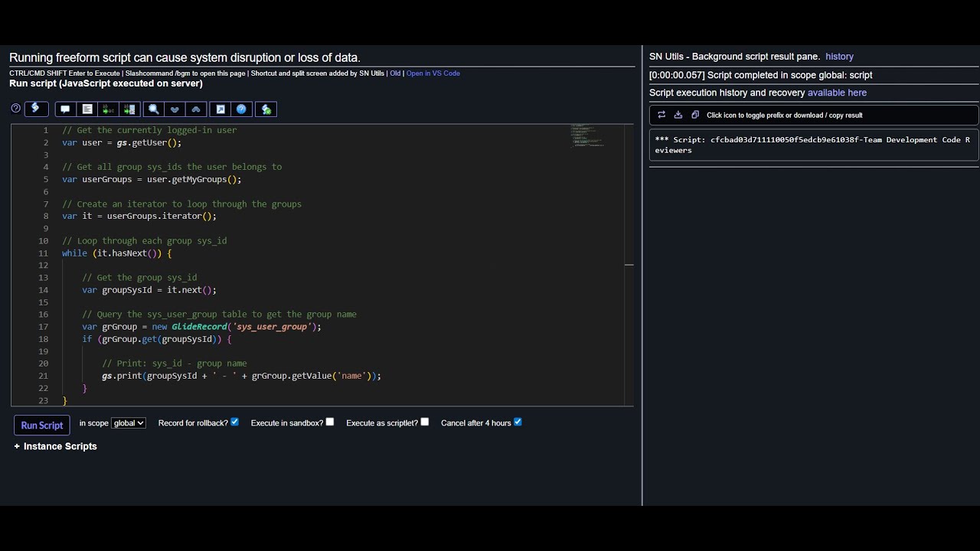This screenshot has width=980, height=551.
Task: Enable Execute in sandbox checkbox
Action: (x=330, y=422)
